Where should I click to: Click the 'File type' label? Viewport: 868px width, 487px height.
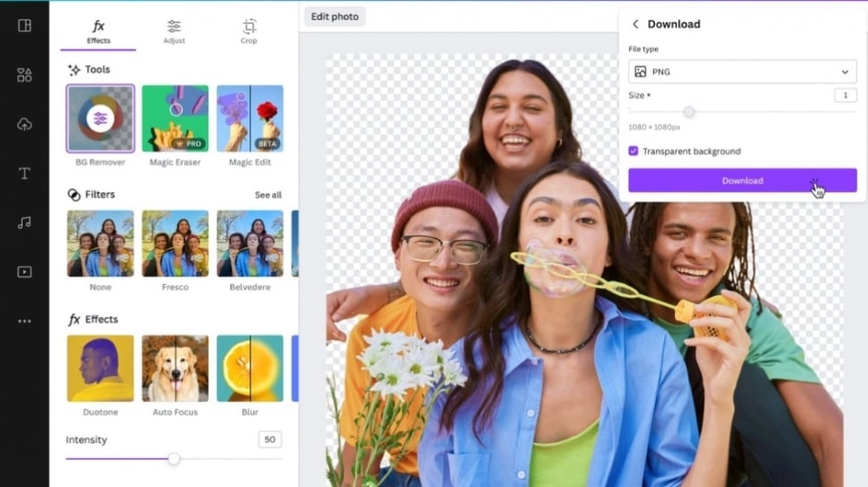point(643,48)
